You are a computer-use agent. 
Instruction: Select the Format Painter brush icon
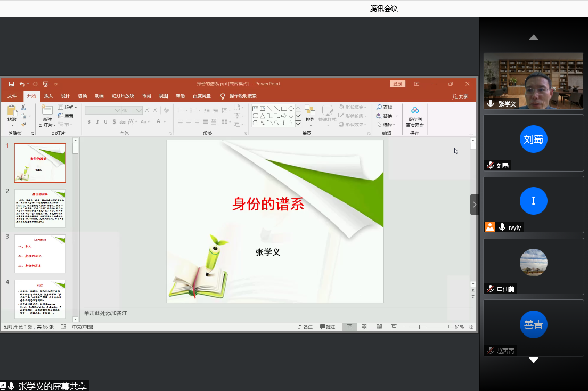(23, 124)
